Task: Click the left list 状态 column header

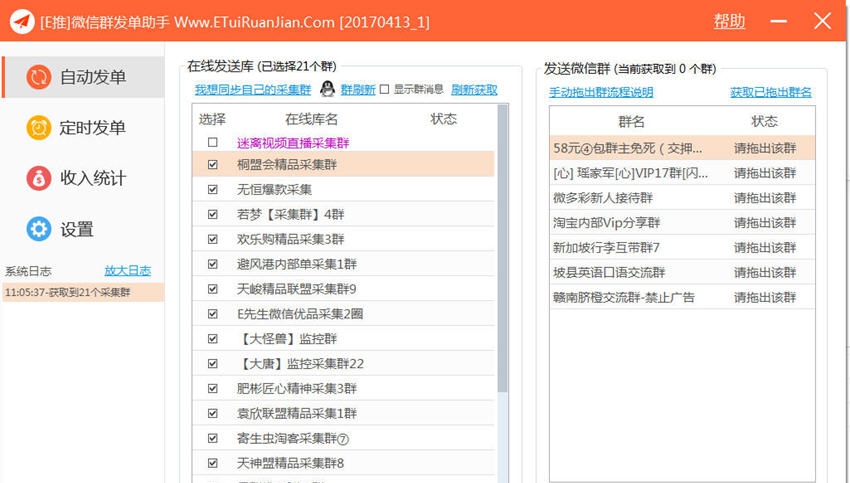Action: coord(443,119)
